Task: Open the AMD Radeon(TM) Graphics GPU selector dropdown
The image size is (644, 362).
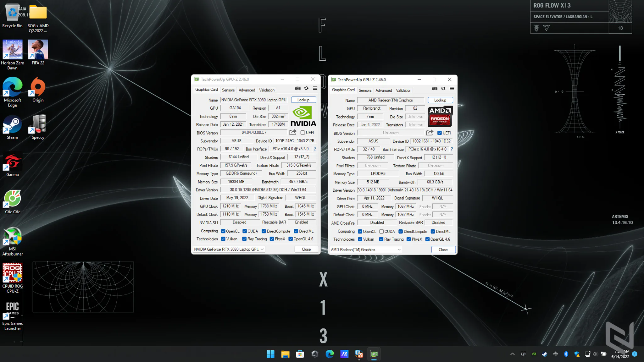Action: pyautogui.click(x=366, y=250)
